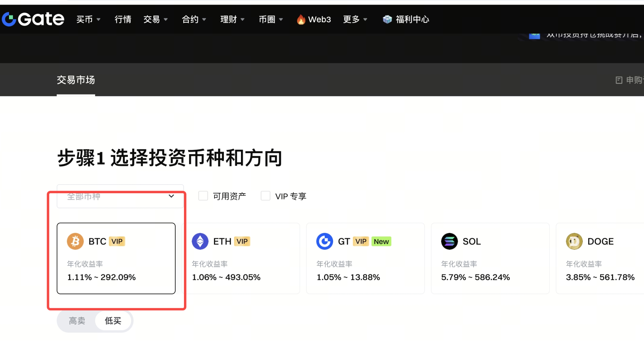The height and width of the screenshot is (341, 644).
Task: Click 年化收益率 label on SOL card
Action: point(459,264)
